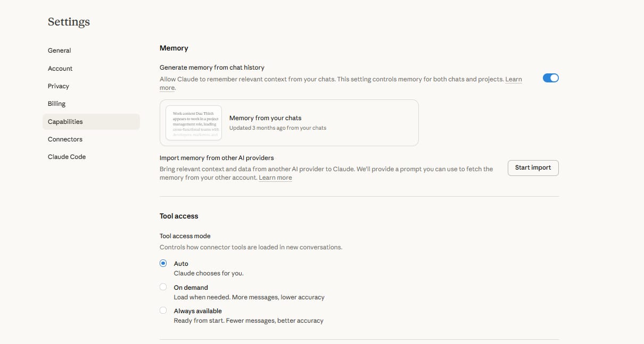Select the Auto tool access mode
The image size is (644, 344).
163,263
